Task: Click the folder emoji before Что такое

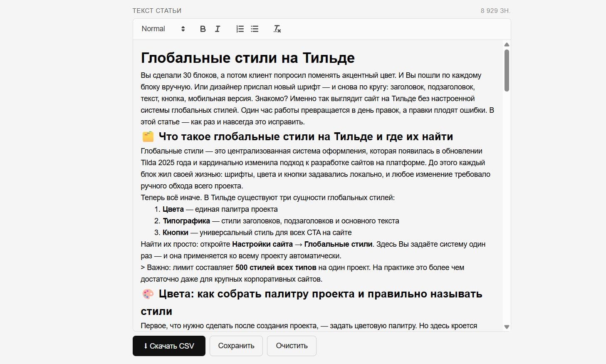Action: pyautogui.click(x=148, y=136)
